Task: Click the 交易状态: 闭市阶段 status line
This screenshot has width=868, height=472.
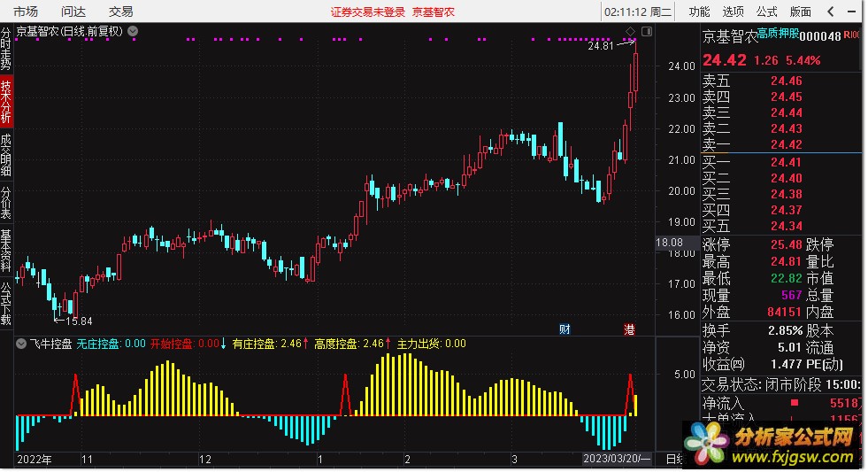Action: 781,384
